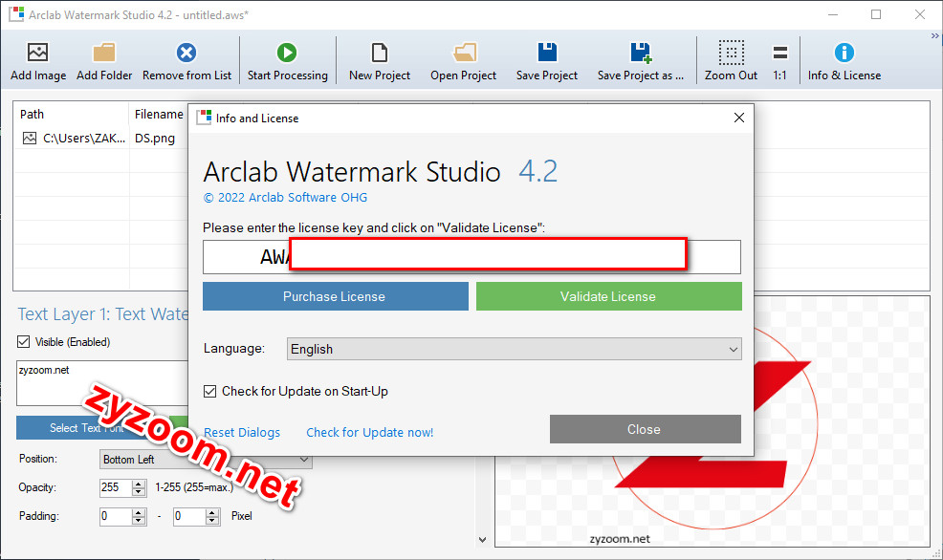Click the Purchase License button
This screenshot has width=943, height=560.
coord(335,296)
